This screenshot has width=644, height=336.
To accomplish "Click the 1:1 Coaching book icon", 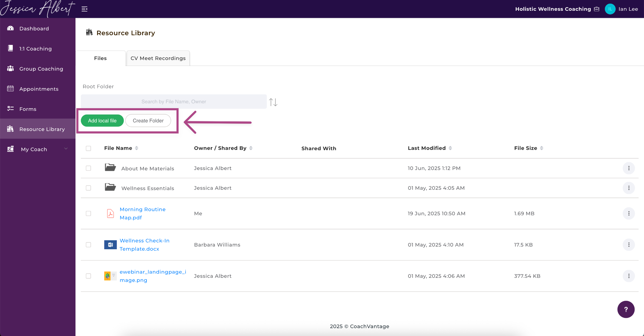I will [x=10, y=48].
